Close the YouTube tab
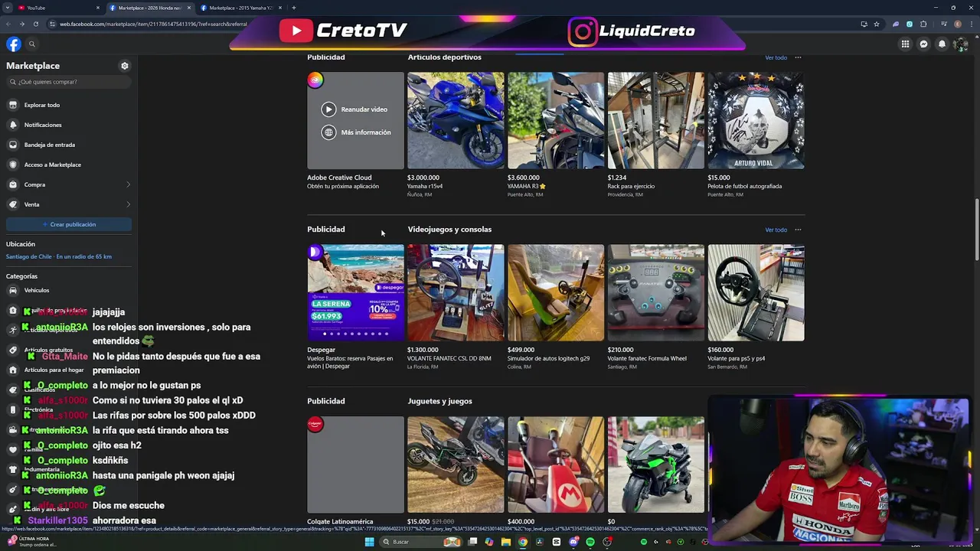The height and width of the screenshot is (551, 980). pos(98,8)
